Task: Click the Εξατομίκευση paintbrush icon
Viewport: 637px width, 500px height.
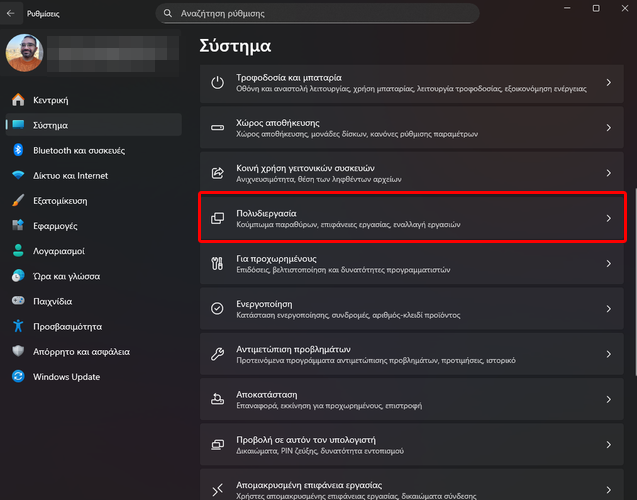Action: [x=18, y=201]
